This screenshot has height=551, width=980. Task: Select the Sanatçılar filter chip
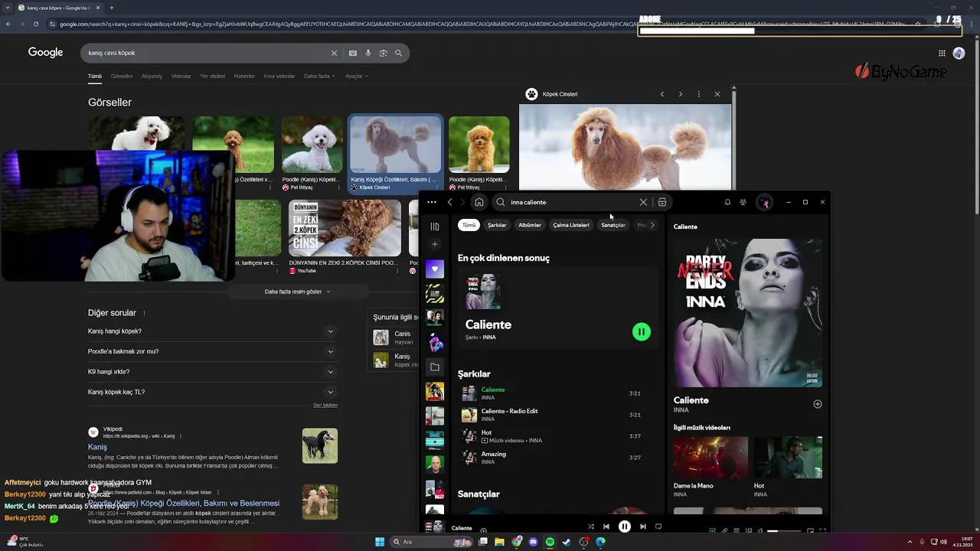tap(613, 225)
